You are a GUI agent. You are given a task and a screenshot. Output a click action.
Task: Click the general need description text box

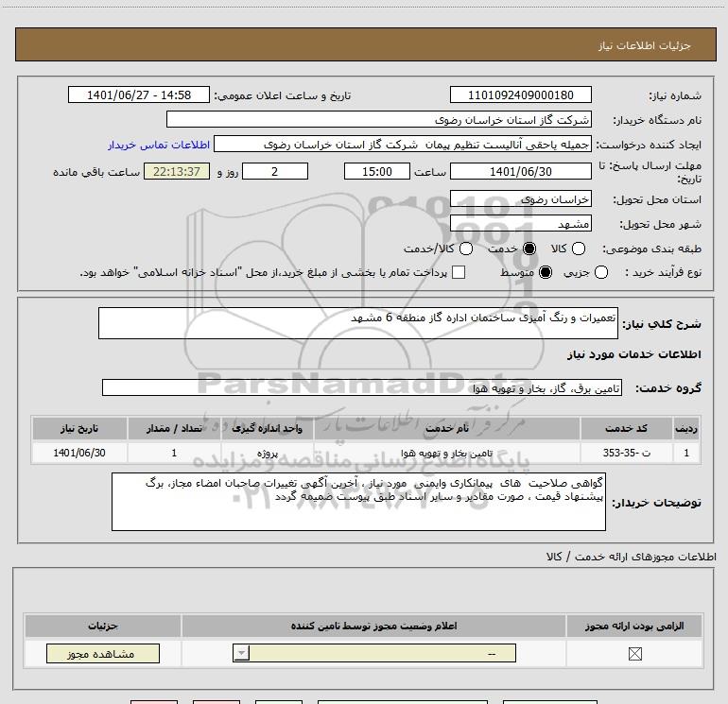point(358,323)
